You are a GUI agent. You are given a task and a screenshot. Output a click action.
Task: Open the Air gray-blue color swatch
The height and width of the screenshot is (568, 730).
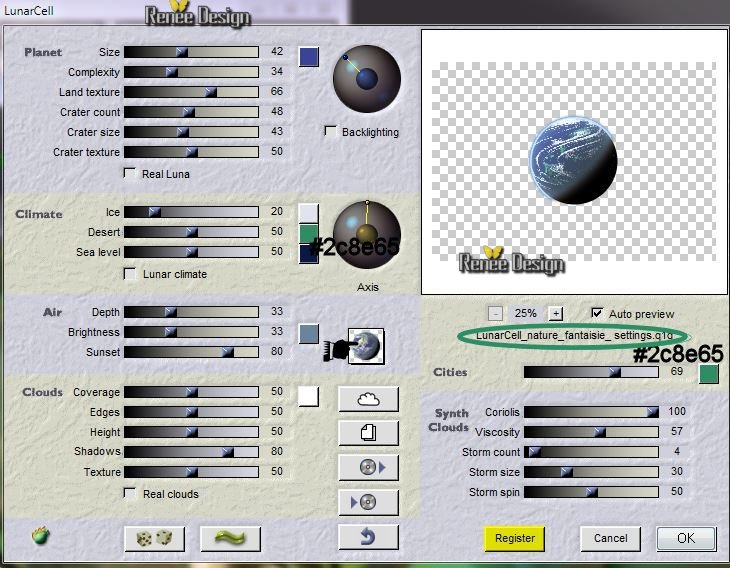[309, 334]
